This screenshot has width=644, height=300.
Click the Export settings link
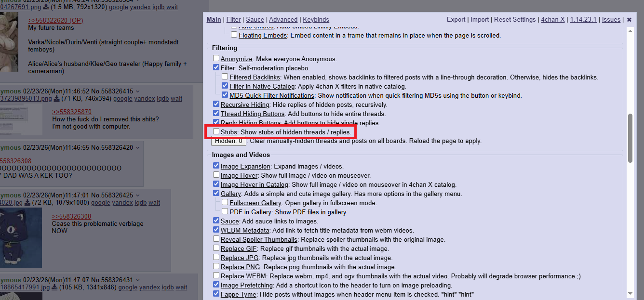coord(456,20)
